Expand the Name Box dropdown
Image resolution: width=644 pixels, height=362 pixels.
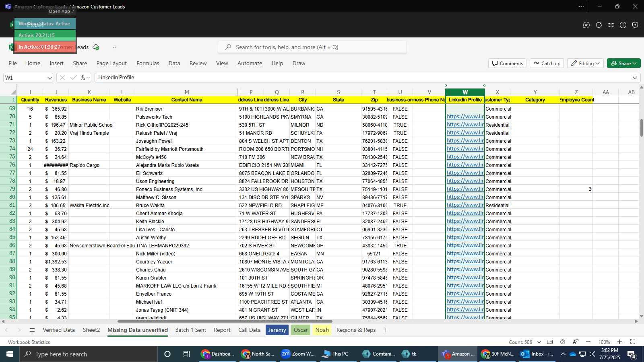point(50,78)
